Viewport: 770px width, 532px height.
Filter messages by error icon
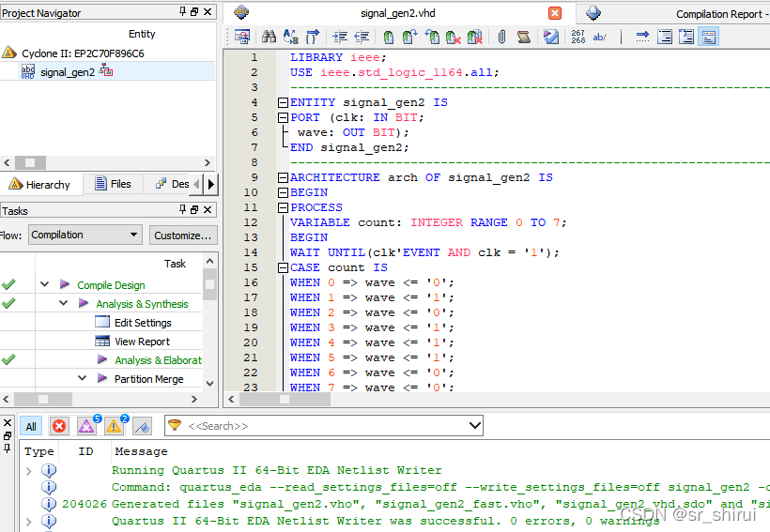[59, 426]
